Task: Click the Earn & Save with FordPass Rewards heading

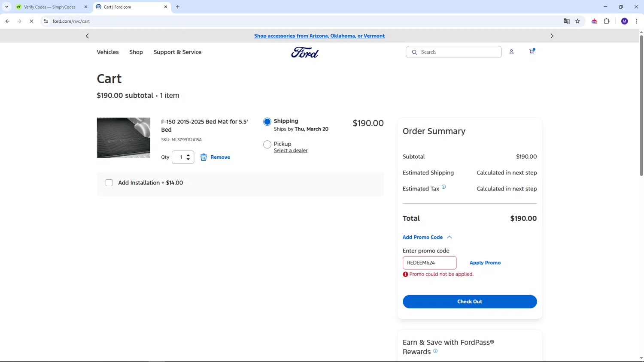Action: pyautogui.click(x=448, y=347)
